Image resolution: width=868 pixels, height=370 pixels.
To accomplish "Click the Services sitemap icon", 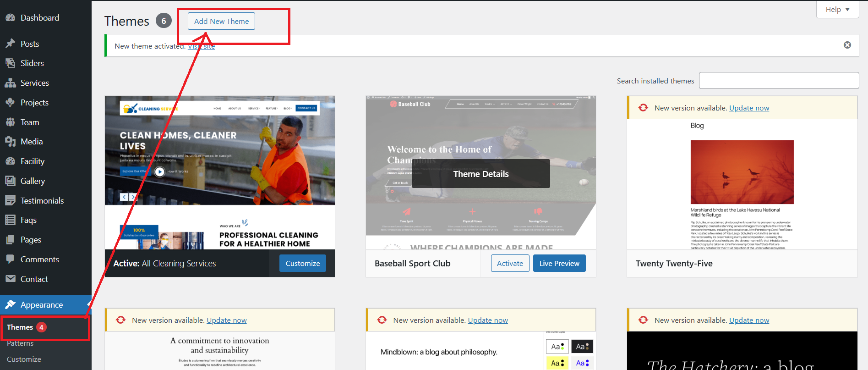I will [10, 83].
